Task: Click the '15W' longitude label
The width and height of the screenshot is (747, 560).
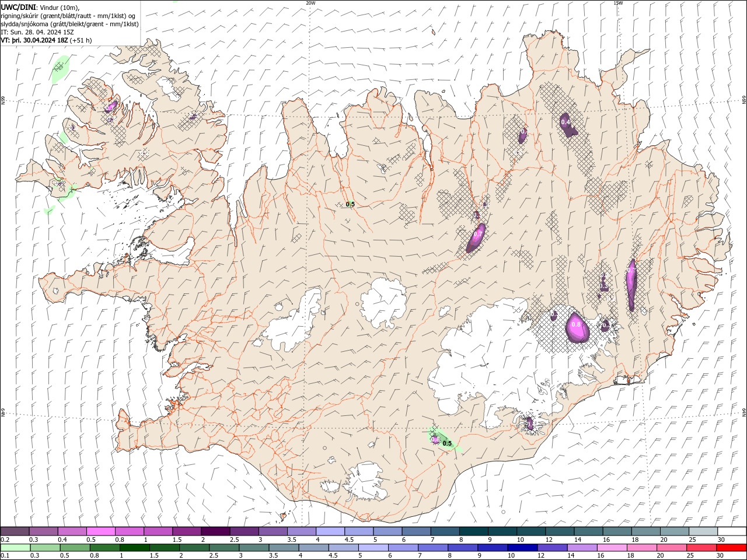Action: point(618,3)
